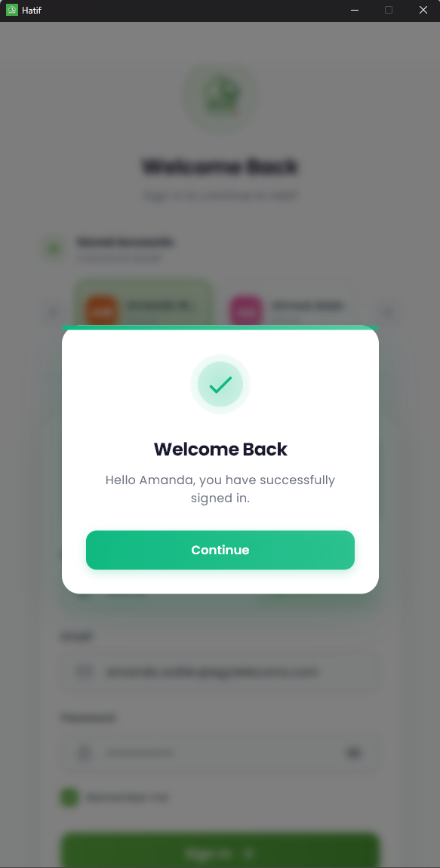Click the padlock icon in Password field
The image size is (440, 868).
pyautogui.click(x=83, y=753)
